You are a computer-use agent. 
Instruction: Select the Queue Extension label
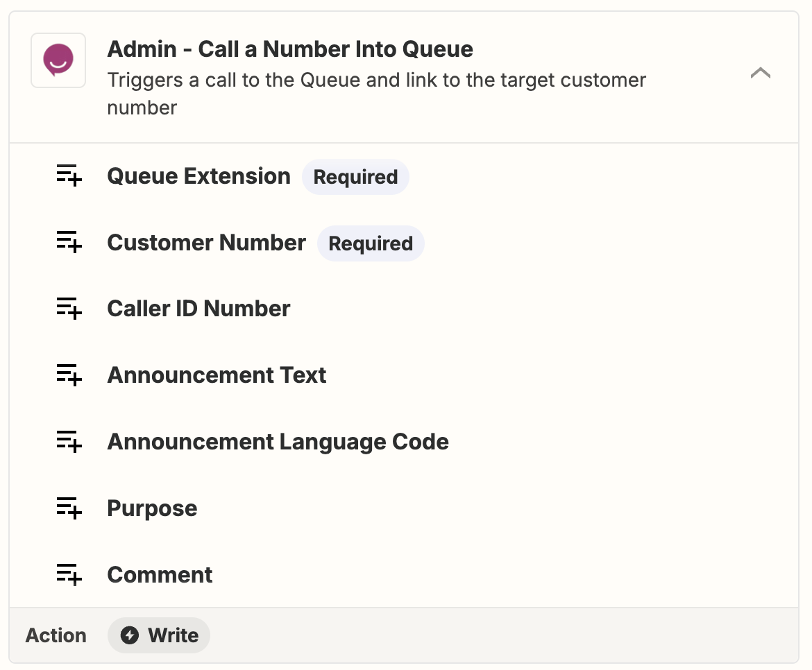click(x=199, y=176)
